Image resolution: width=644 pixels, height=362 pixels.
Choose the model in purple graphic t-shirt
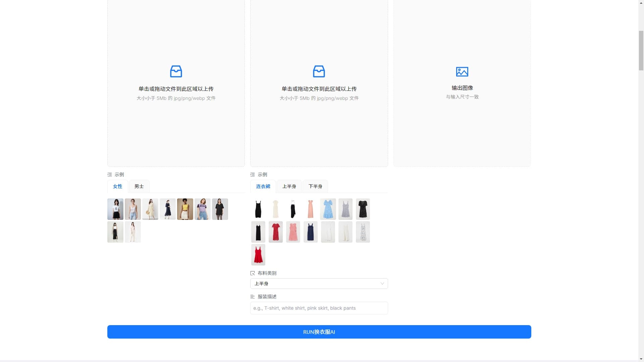pos(203,209)
